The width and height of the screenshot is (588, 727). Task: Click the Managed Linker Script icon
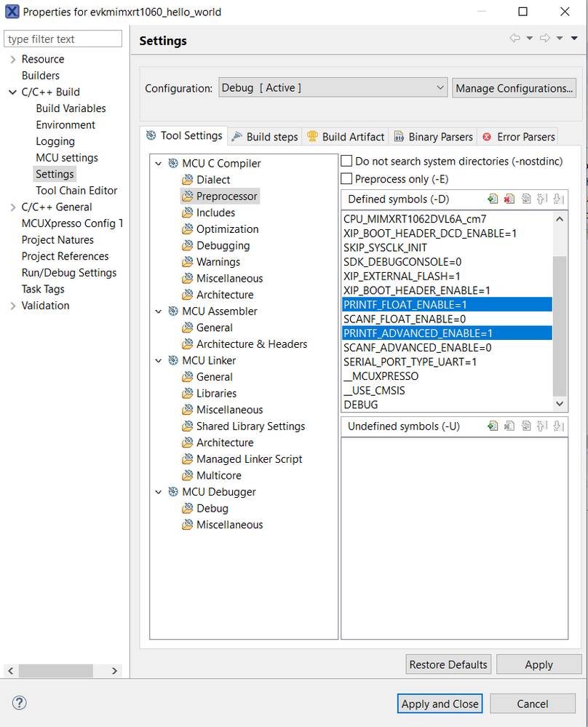tap(187, 459)
